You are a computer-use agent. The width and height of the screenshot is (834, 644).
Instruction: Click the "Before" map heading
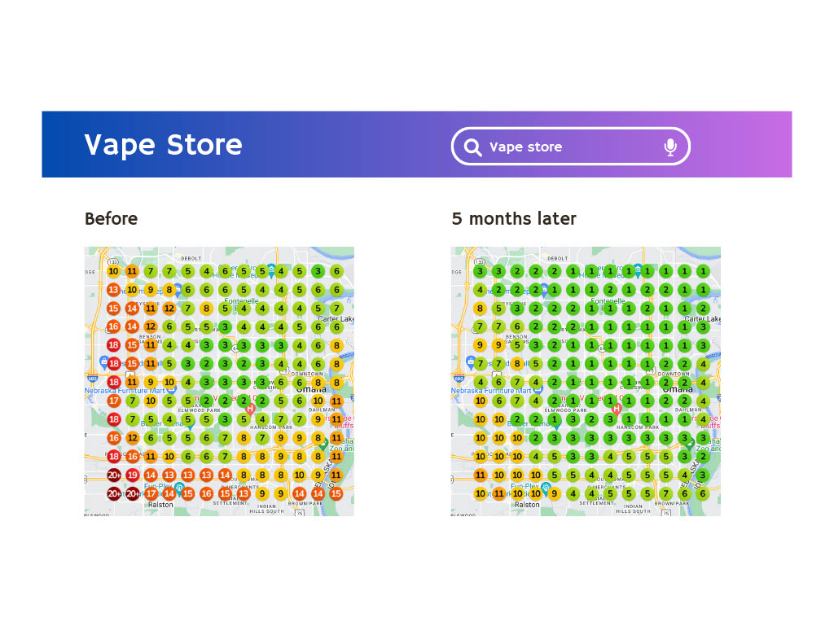pos(111,219)
